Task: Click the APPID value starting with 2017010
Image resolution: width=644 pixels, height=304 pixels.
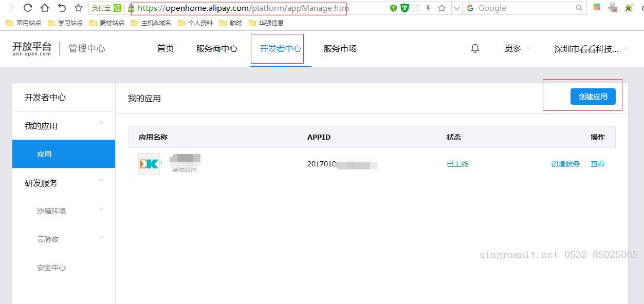Action: pos(342,164)
